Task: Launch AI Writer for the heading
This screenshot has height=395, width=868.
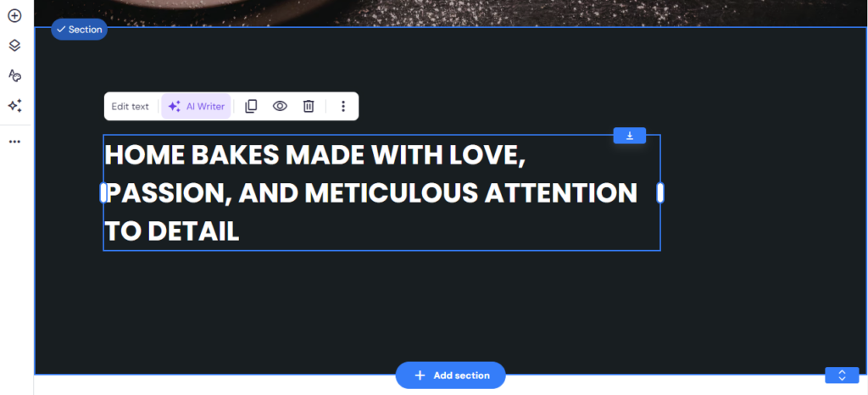Action: (x=196, y=107)
